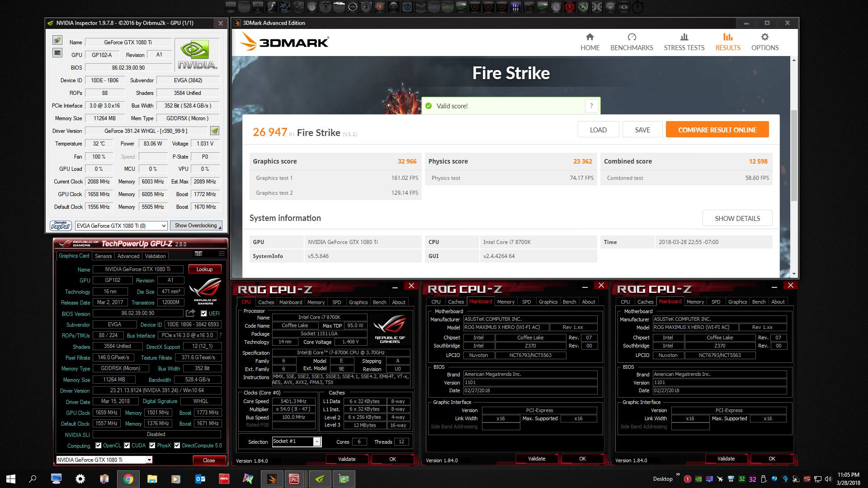Click Windows Start button
This screenshot has height=488, width=868.
(11, 479)
